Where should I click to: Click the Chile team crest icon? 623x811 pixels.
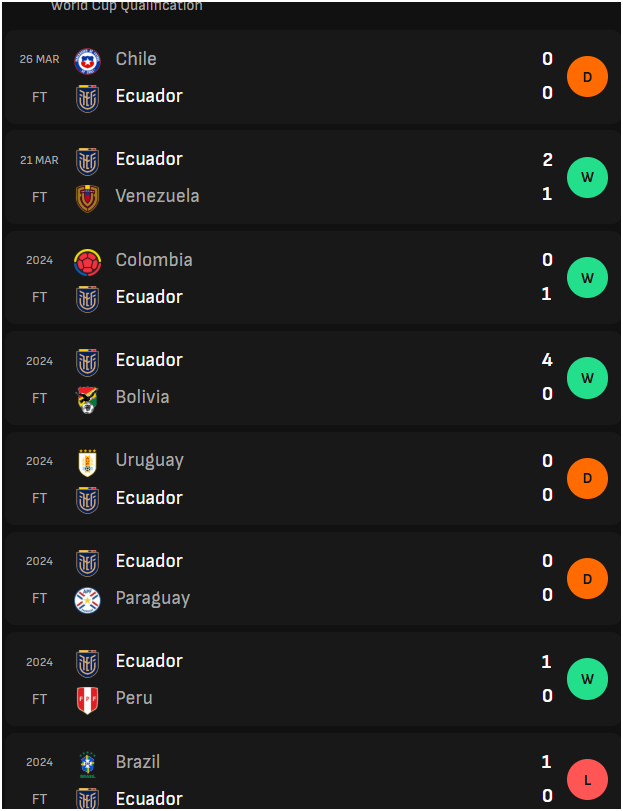(x=87, y=61)
